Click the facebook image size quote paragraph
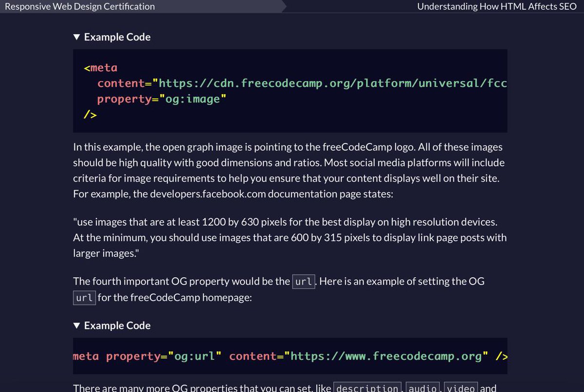The image size is (584, 392). [290, 237]
